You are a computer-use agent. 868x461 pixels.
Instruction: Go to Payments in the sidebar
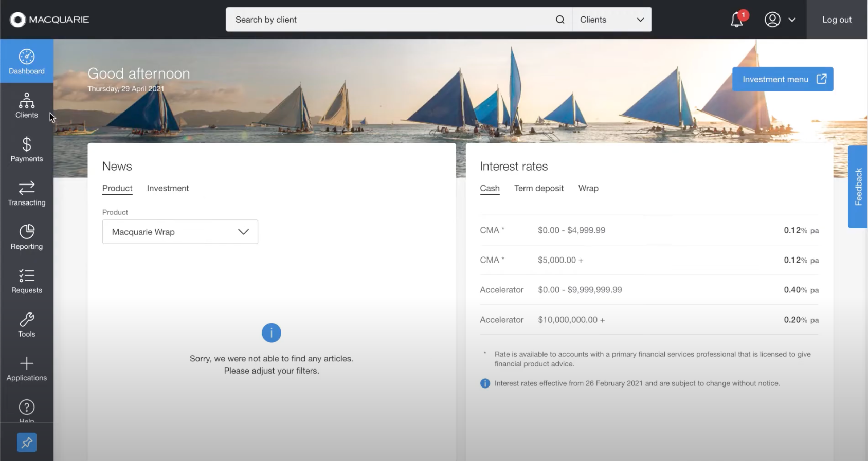tap(27, 149)
